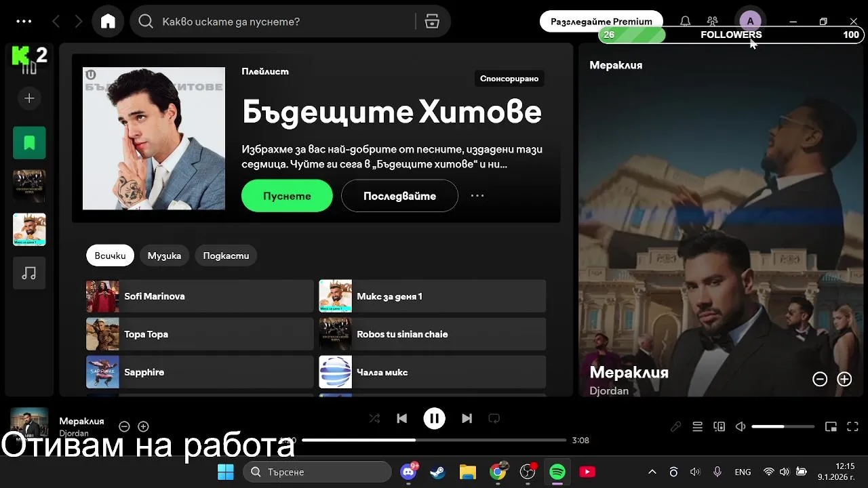Image resolution: width=868 pixels, height=488 pixels.
Task: Open the profile avatar 'A' menu
Action: (750, 21)
